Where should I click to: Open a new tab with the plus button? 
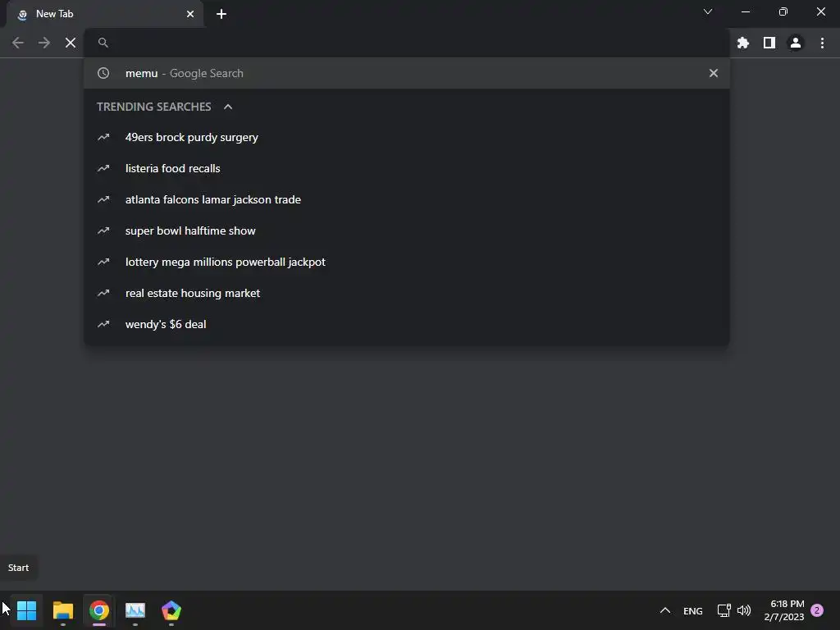click(221, 14)
